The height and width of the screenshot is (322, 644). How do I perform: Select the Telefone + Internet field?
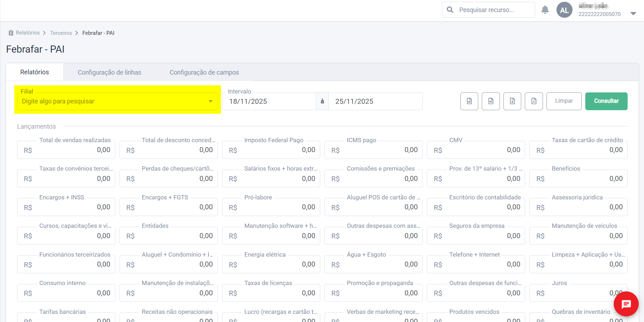click(476, 264)
